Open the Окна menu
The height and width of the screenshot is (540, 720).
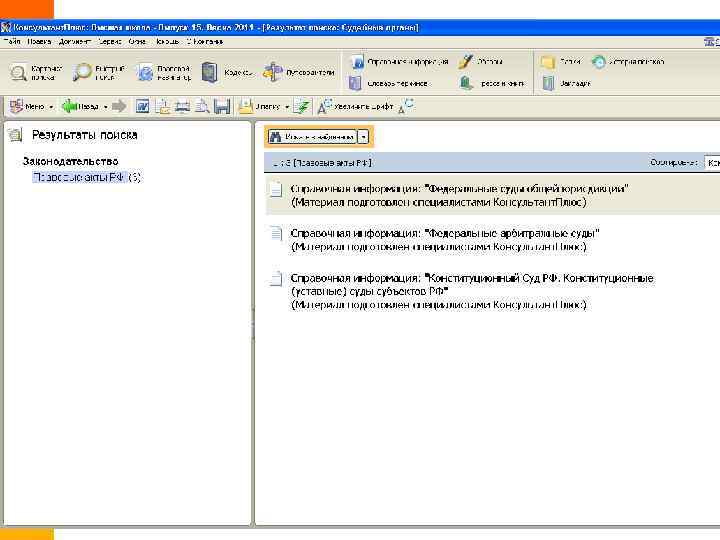[137, 42]
